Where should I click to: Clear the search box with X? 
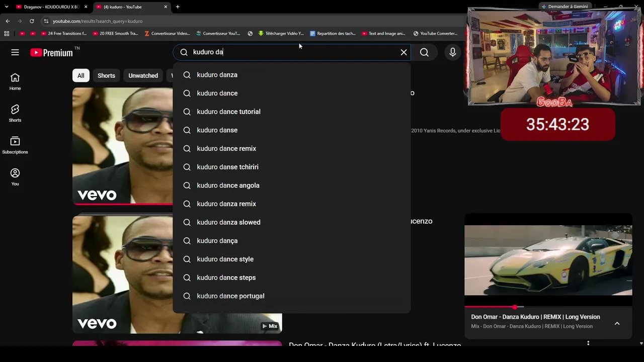pyautogui.click(x=404, y=52)
